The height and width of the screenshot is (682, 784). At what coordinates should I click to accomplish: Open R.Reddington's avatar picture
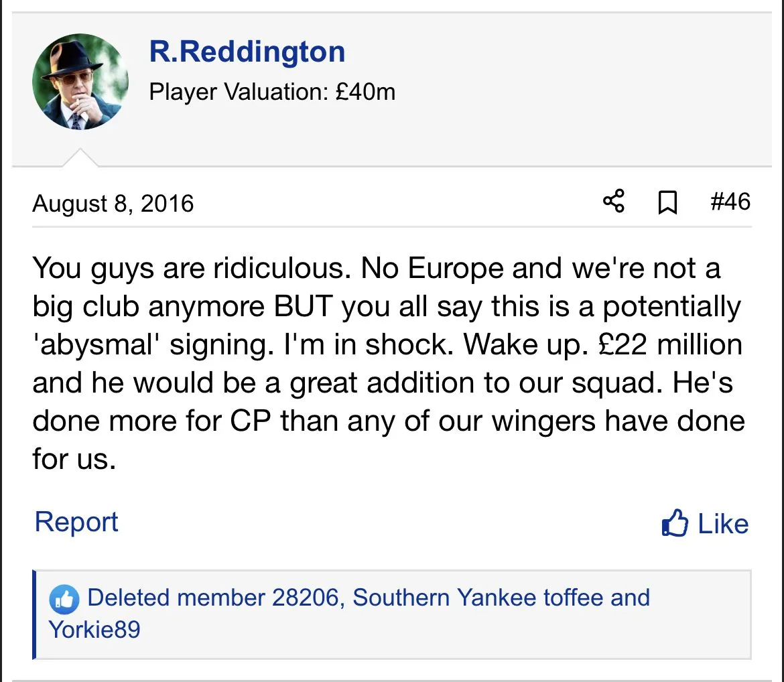pos(80,81)
